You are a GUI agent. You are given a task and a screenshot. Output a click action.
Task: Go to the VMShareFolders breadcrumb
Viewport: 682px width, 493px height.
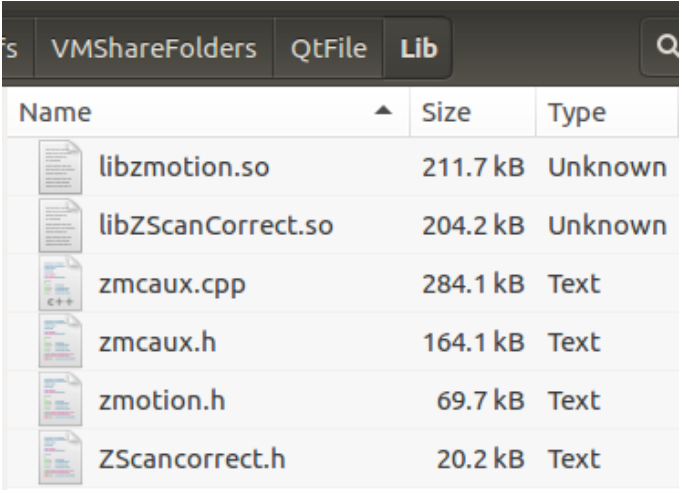click(x=154, y=48)
